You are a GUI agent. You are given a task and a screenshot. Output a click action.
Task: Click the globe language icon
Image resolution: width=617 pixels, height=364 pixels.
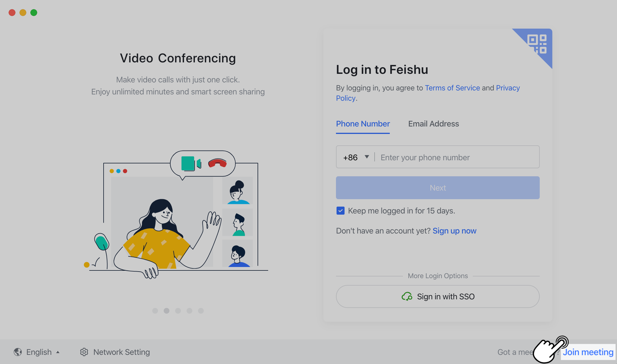tap(18, 352)
